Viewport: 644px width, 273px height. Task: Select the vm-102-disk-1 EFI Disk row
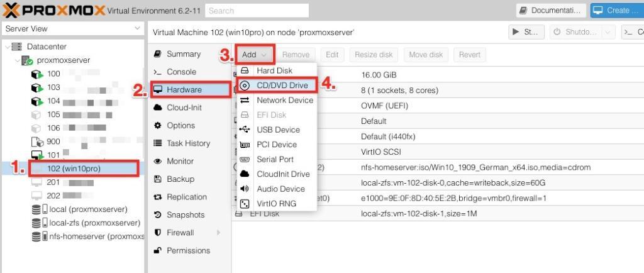coord(438,213)
